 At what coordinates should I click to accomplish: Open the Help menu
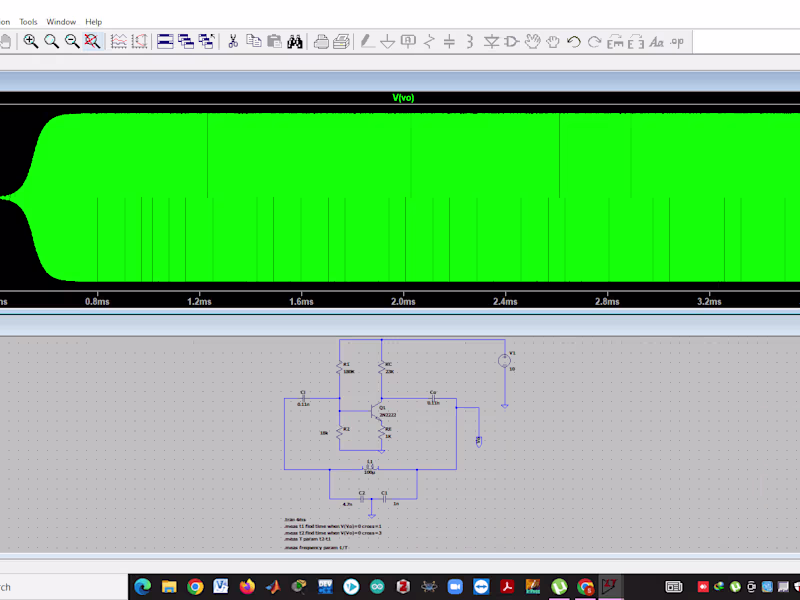[x=94, y=21]
